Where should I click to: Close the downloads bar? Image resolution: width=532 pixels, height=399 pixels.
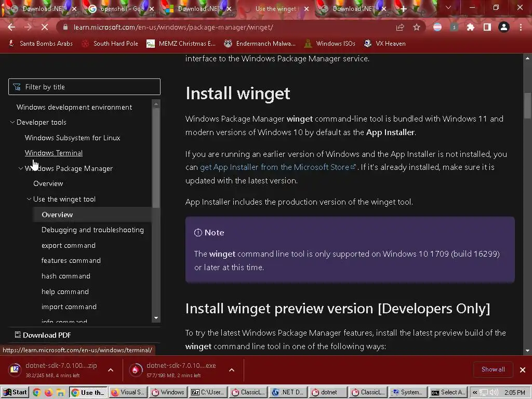coord(523,370)
